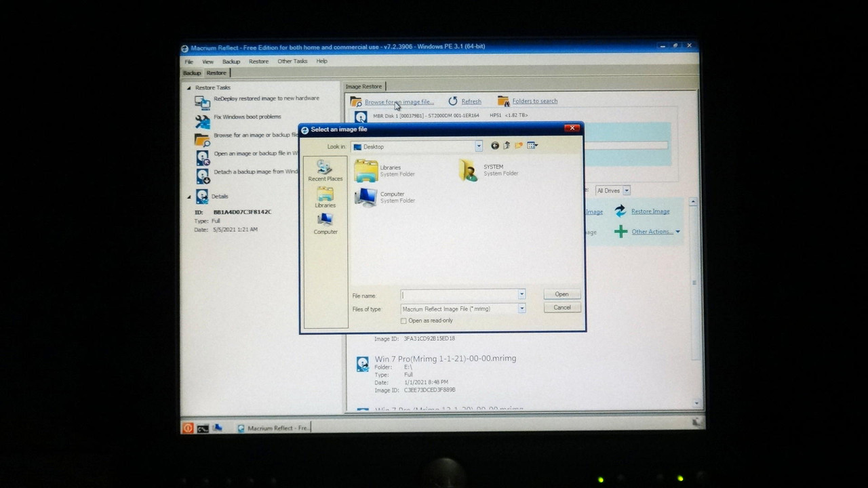Image resolution: width=868 pixels, height=488 pixels.
Task: Select Libraries in dialog places sidebar
Action: pyautogui.click(x=325, y=197)
